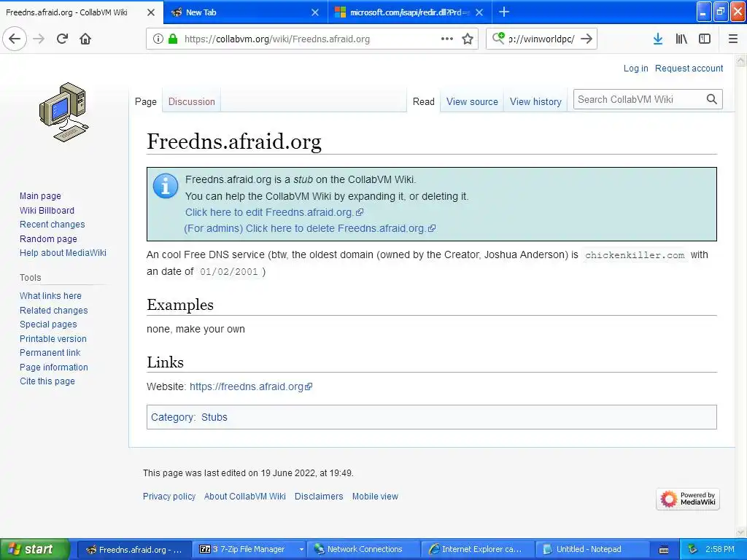Click the system tray network icon
This screenshot has width=747, height=560.
coord(693,549)
